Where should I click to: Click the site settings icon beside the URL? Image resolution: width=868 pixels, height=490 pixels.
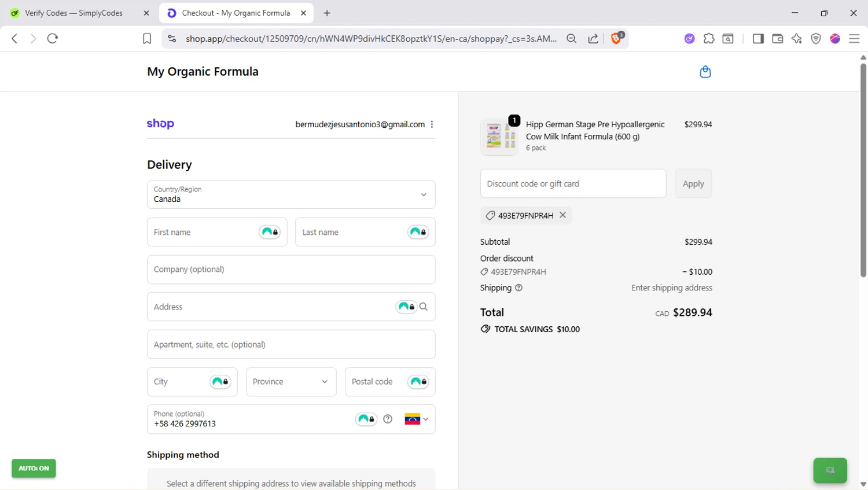(172, 39)
